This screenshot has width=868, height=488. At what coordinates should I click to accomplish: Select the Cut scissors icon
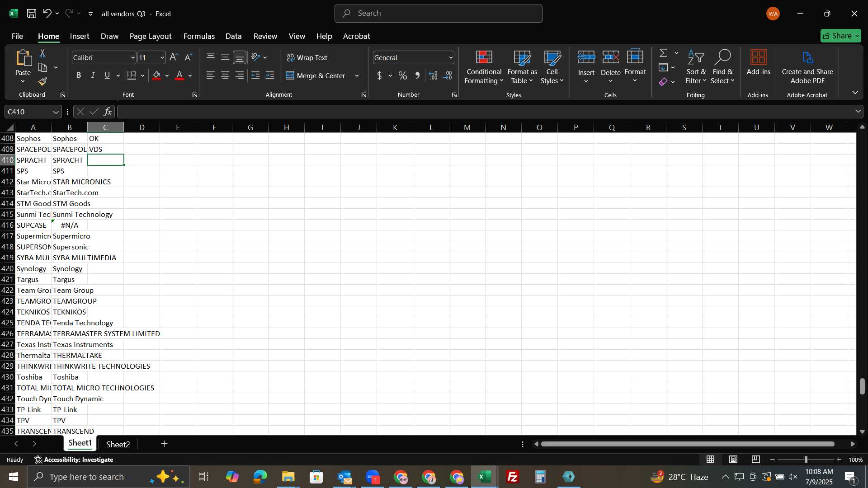tap(42, 53)
